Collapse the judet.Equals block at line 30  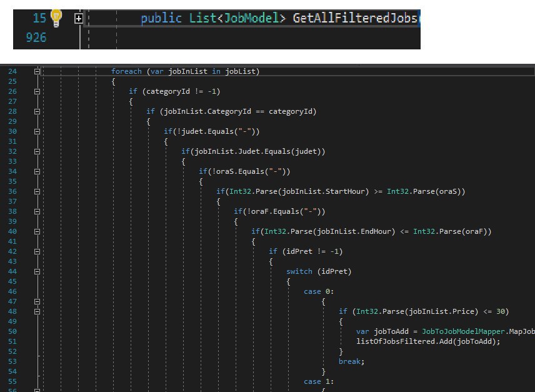[x=37, y=131]
